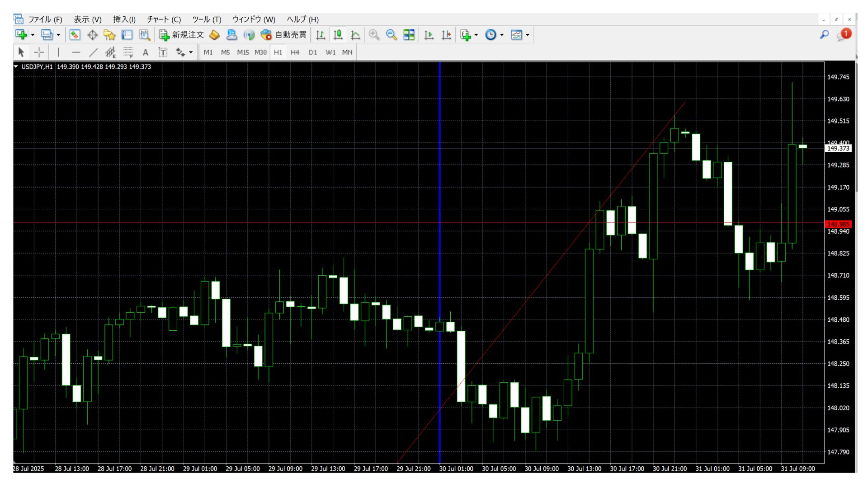Open the Market Watch panel
Viewport: 868px width, 488px height.
click(75, 35)
